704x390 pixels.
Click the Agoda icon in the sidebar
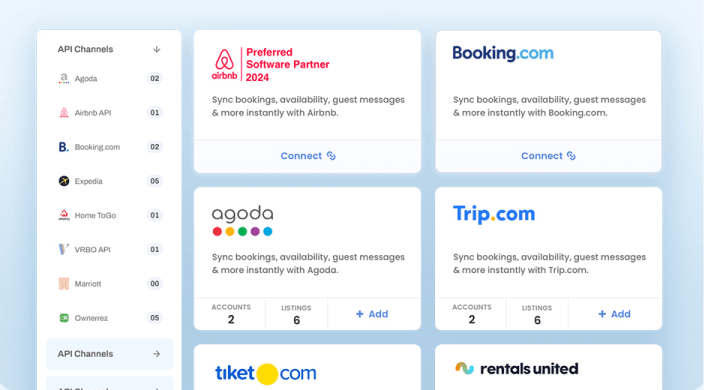pyautogui.click(x=64, y=79)
